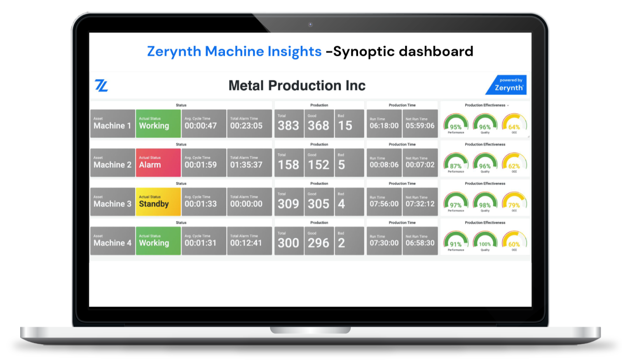623x364 pixels.
Task: Click the Machine 4 Working status color panel
Action: (158, 240)
